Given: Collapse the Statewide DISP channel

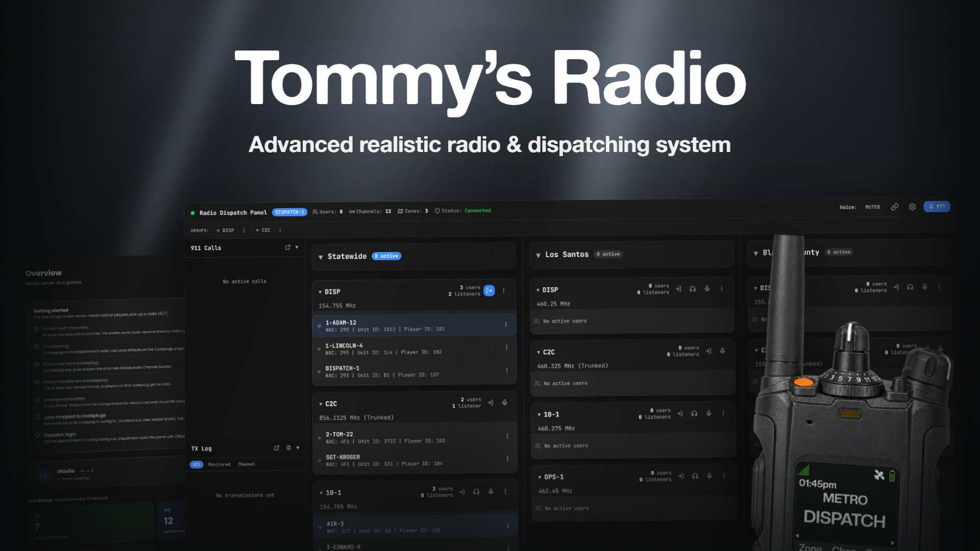Looking at the screenshot, I should (x=320, y=292).
